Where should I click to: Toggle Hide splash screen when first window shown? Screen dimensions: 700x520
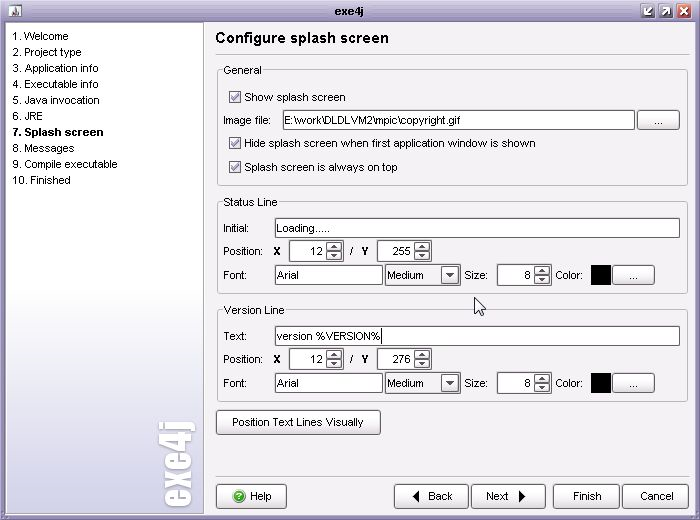click(x=235, y=143)
